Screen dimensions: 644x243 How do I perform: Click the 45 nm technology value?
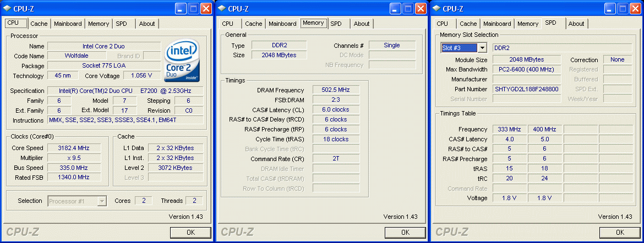(63, 75)
